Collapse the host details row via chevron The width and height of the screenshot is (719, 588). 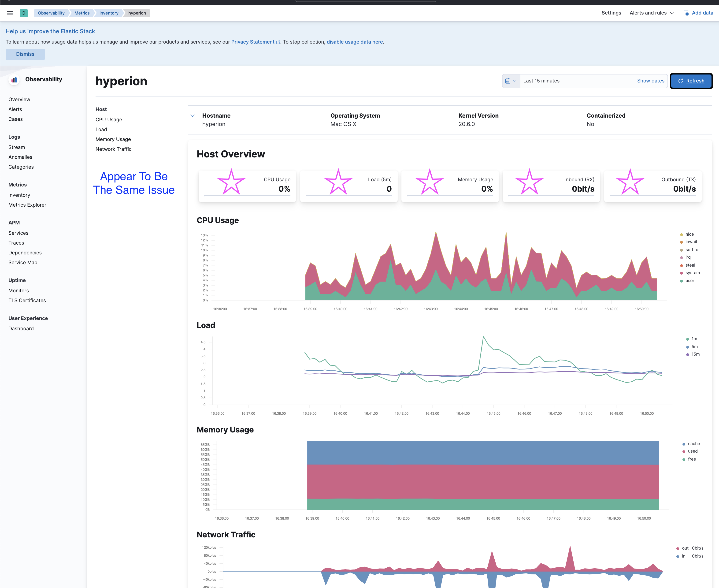tap(192, 115)
